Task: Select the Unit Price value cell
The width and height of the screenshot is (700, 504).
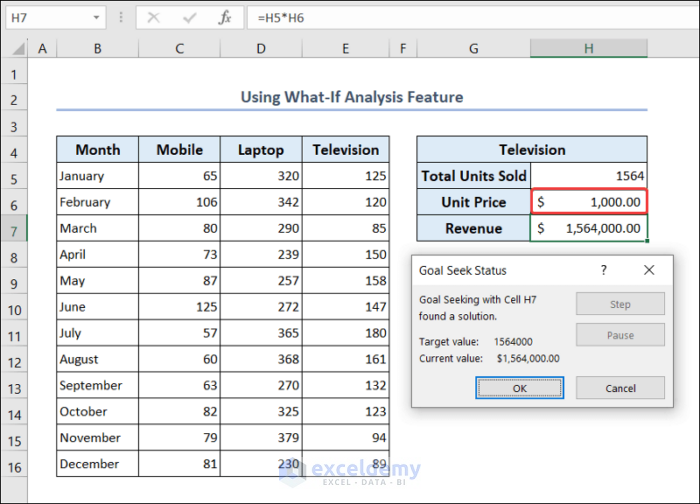Action: point(589,202)
